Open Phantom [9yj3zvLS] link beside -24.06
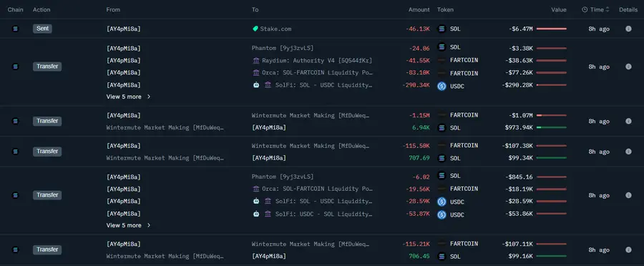The image size is (644, 266). click(x=283, y=49)
